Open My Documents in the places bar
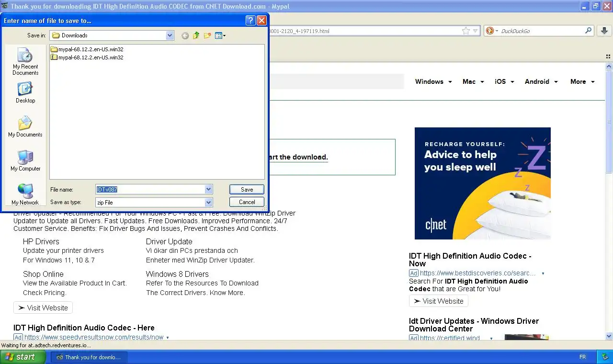Viewport: 613px width, 364px height. point(25,126)
